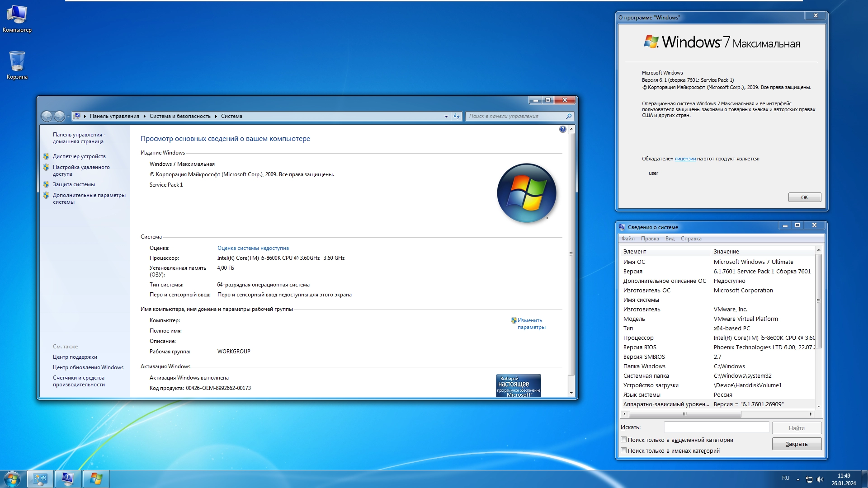Click the refresh button beside address bar
Viewport: 868px width, 488px height.
(x=457, y=117)
